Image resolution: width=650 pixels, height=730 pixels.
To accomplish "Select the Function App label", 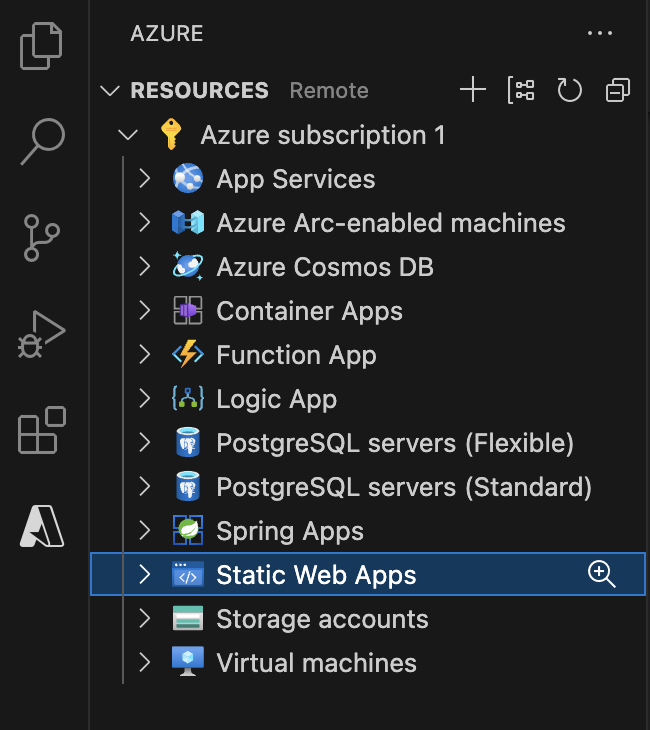I will (296, 356).
